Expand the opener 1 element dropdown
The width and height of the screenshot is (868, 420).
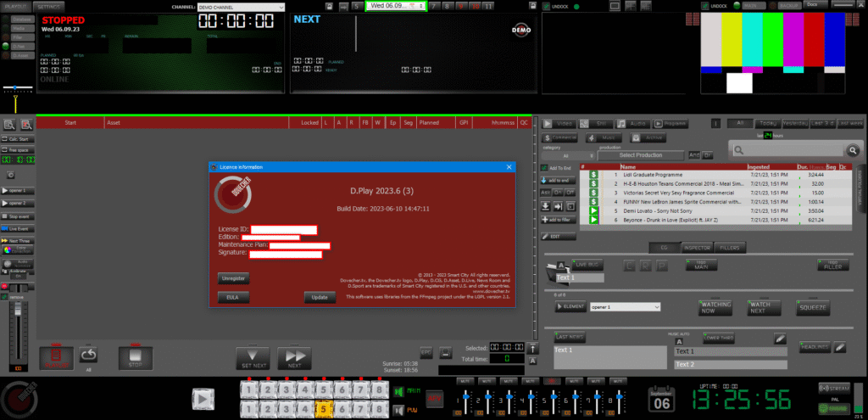pyautogui.click(x=625, y=306)
